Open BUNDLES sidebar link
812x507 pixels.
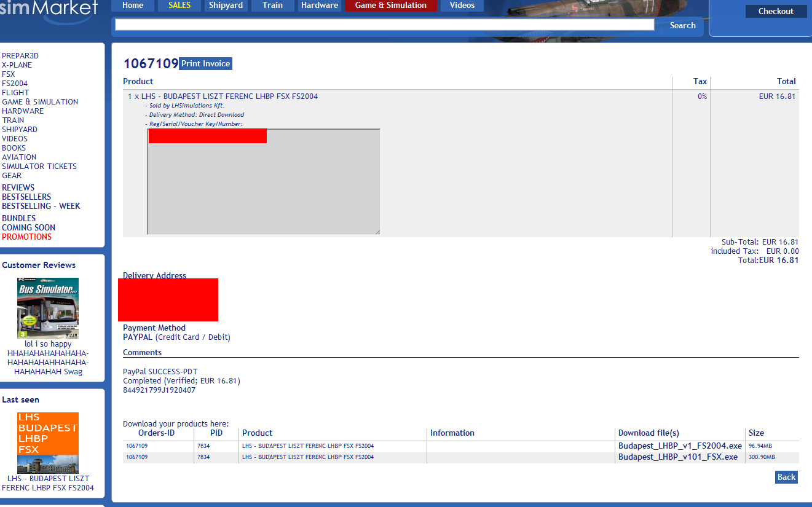(19, 218)
